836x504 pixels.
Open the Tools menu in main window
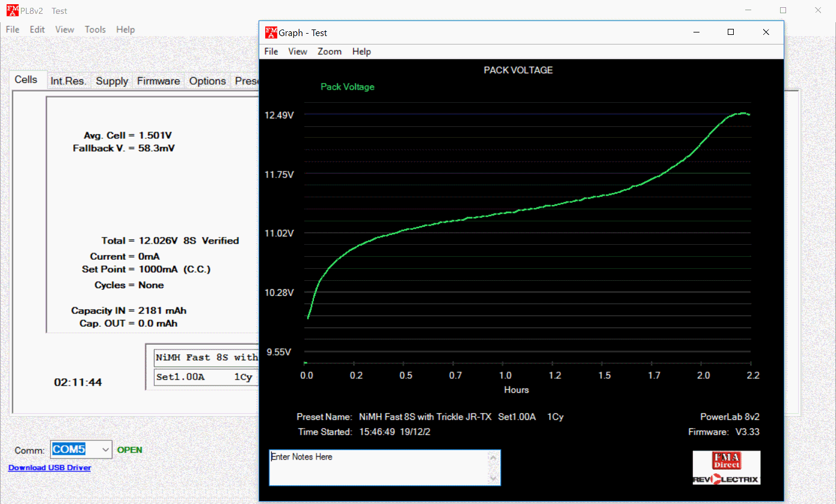pos(95,29)
